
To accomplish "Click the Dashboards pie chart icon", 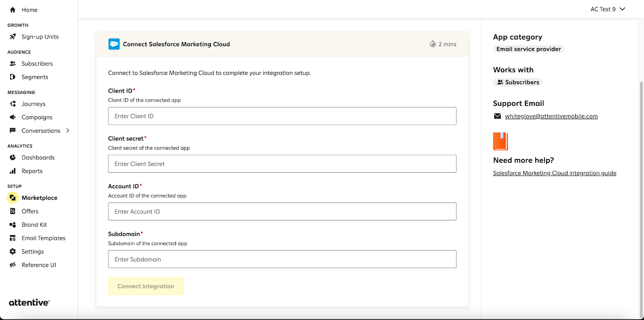I will (13, 157).
